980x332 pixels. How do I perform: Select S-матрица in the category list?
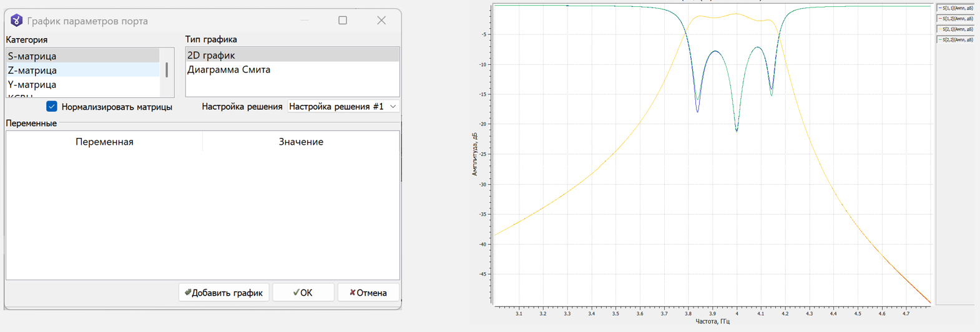(32, 56)
